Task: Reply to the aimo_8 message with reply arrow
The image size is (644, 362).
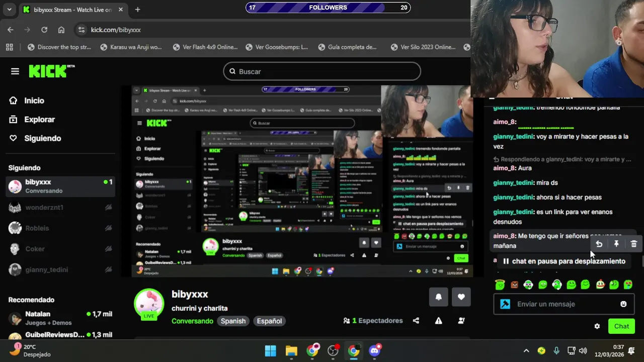Action: coord(599,244)
